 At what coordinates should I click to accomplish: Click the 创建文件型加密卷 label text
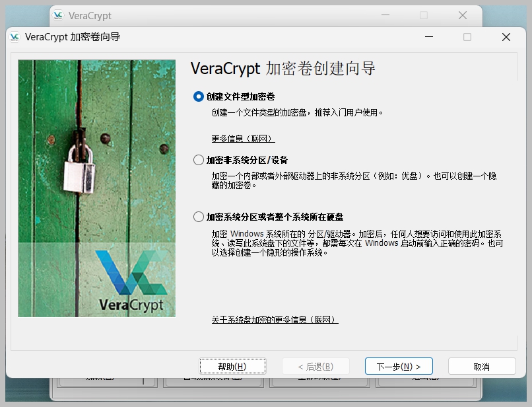coord(240,97)
